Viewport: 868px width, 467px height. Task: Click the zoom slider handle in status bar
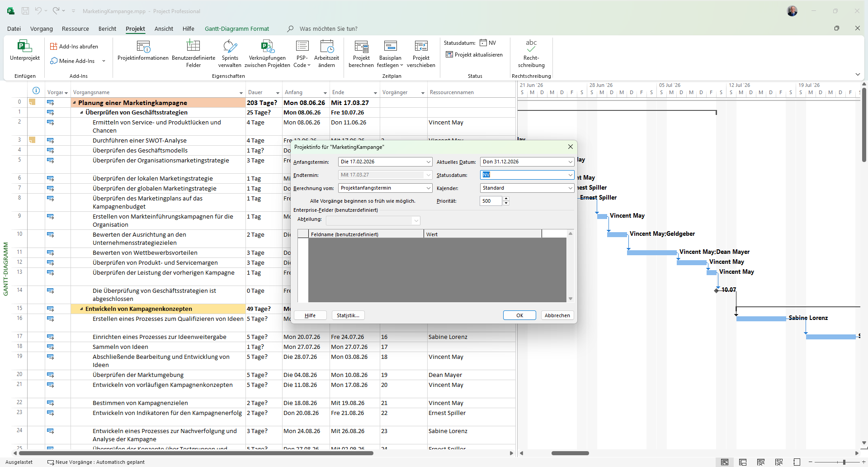coord(844,462)
